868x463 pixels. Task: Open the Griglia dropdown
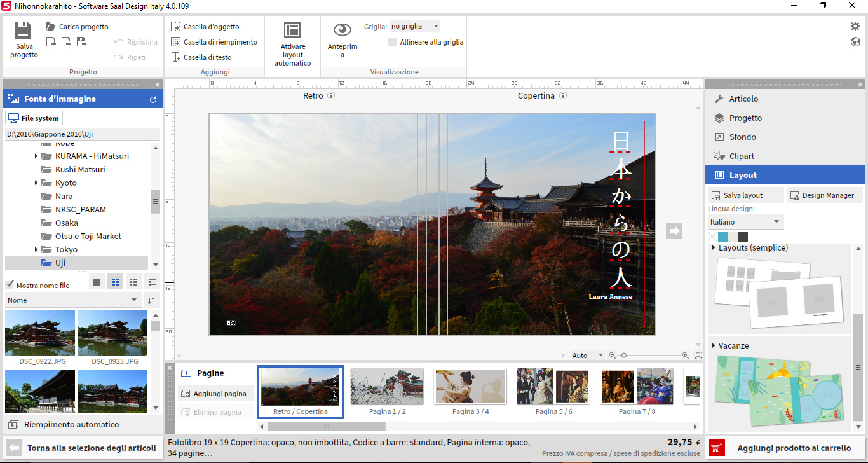coord(414,27)
